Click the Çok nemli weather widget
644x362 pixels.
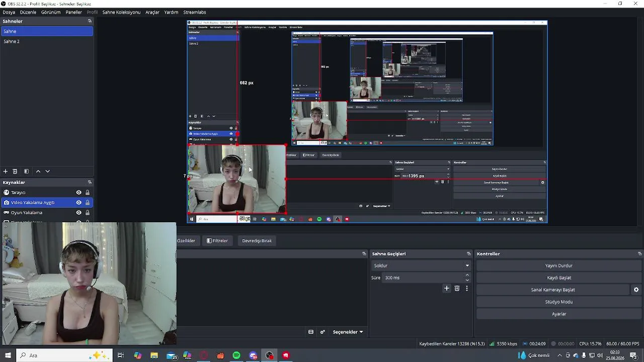click(534, 355)
